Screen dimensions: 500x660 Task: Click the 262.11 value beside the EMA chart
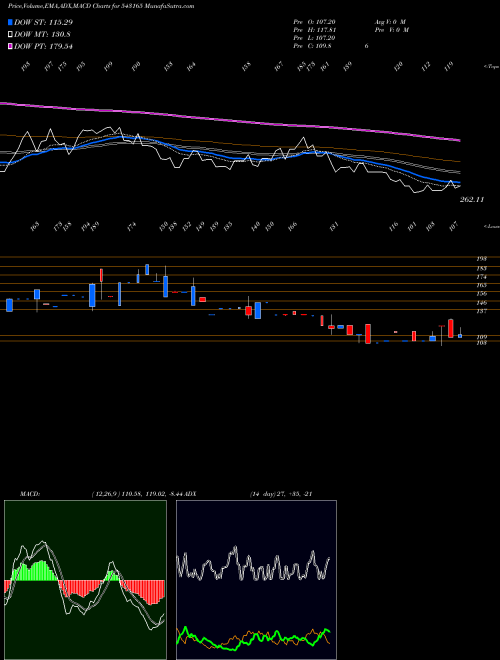click(x=471, y=200)
